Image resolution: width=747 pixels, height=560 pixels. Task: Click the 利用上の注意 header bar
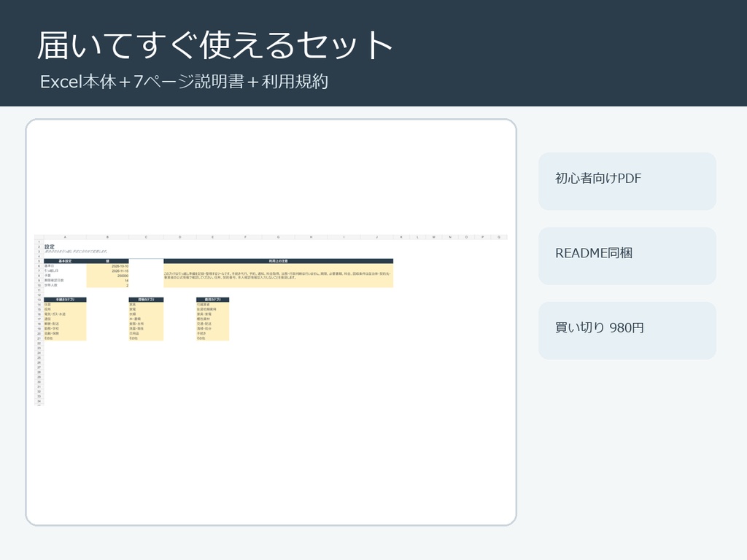278,261
